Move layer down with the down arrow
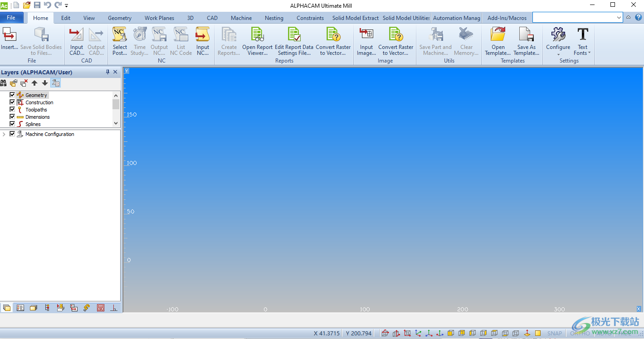Screen dimensions: 644x339 pyautogui.click(x=45, y=83)
